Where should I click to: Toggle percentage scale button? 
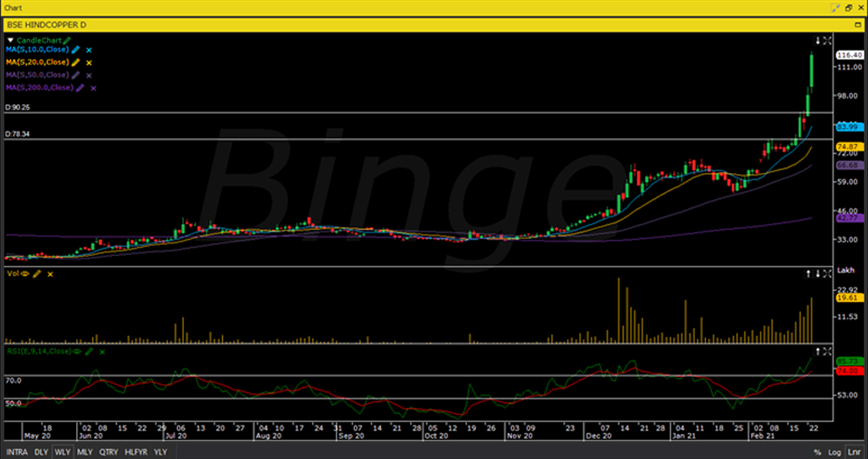pos(817,452)
